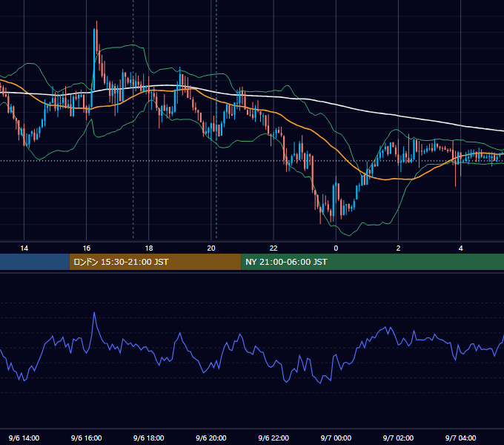Click the 18 hour label on price chart axis
Image resolution: width=504 pixels, height=445 pixels.
coord(149,248)
